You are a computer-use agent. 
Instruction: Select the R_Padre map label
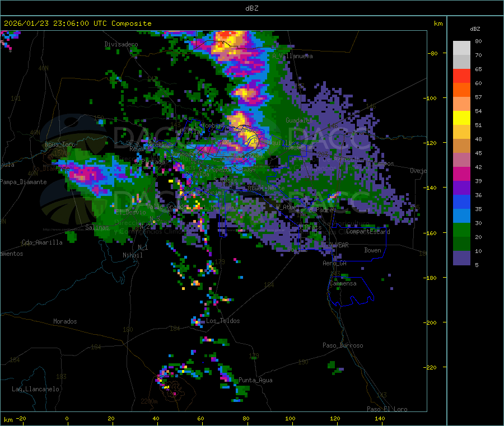click(321, 210)
